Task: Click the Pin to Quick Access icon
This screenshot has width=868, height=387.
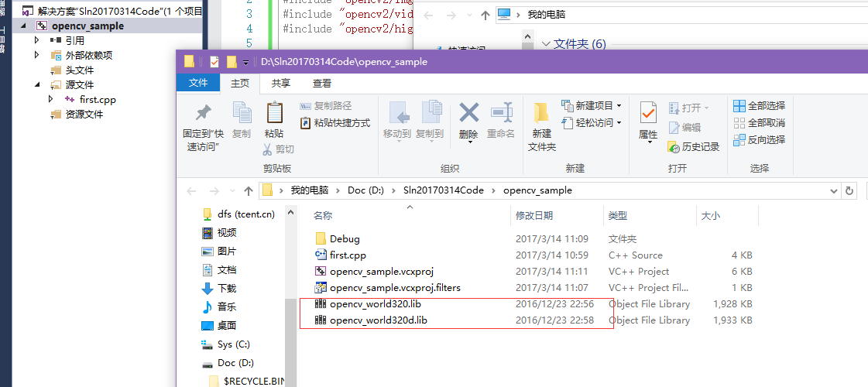Action: point(203,115)
